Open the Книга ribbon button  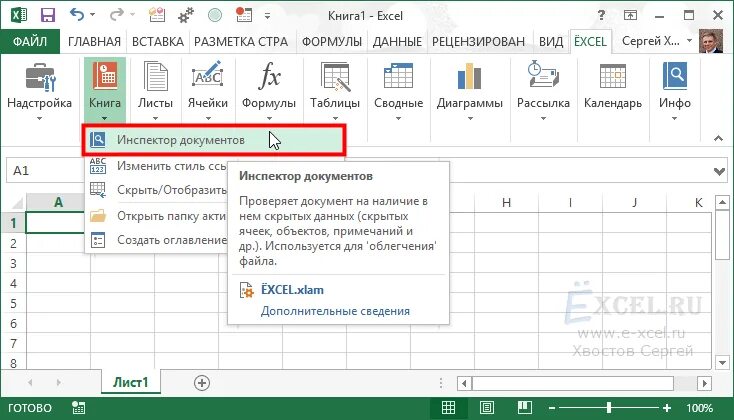point(105,90)
